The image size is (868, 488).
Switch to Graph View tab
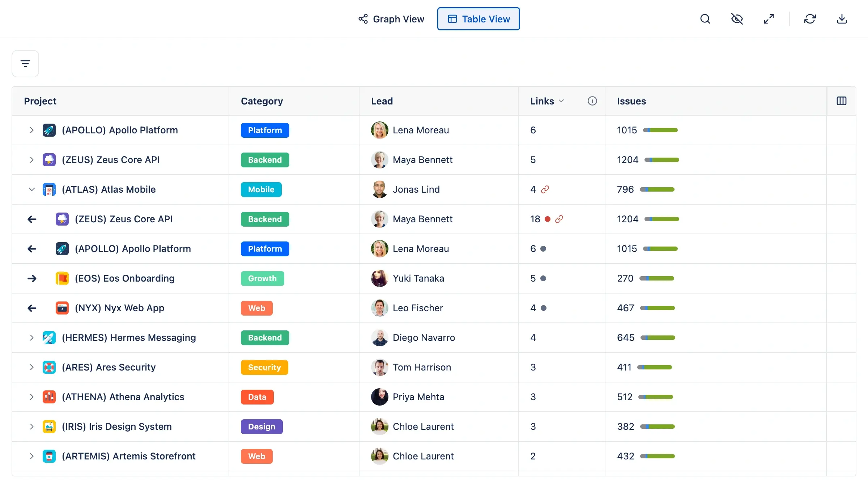click(391, 19)
